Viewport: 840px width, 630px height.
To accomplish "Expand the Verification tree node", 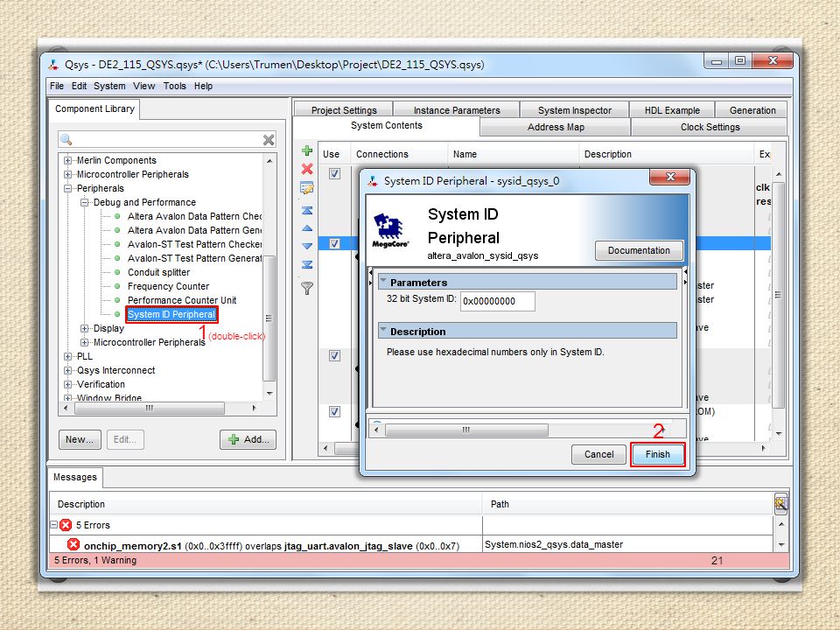I will point(67,384).
